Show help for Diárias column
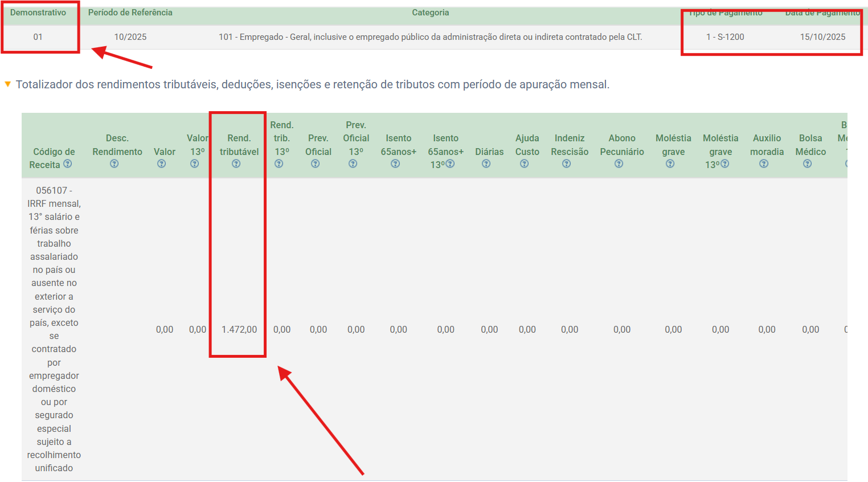Image resolution: width=868 pixels, height=482 pixels. (x=486, y=164)
